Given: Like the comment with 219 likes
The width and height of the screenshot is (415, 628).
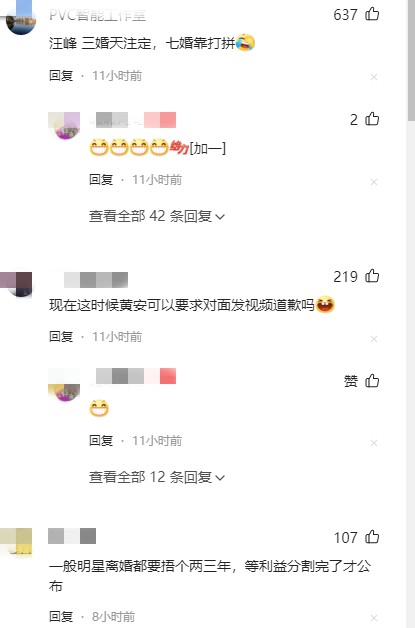Looking at the screenshot, I should (372, 276).
